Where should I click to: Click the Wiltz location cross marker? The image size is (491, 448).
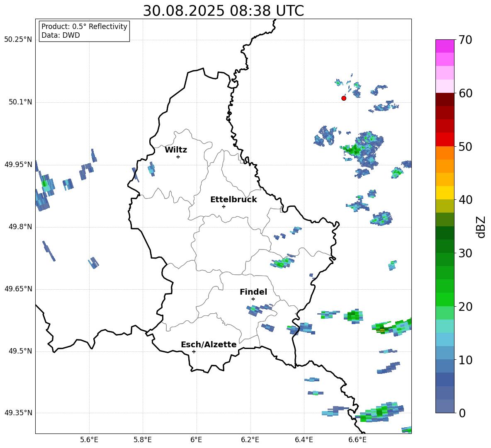(x=178, y=157)
